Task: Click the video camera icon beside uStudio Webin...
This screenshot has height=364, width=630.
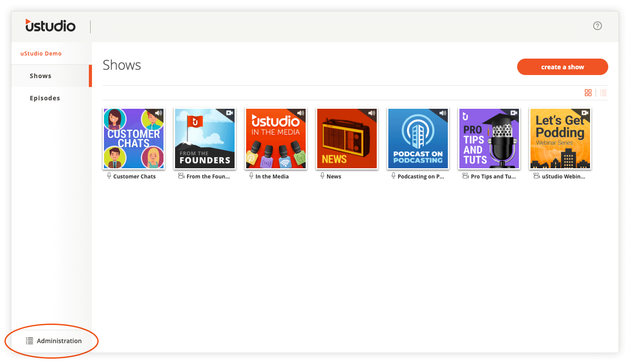Action: (x=536, y=176)
